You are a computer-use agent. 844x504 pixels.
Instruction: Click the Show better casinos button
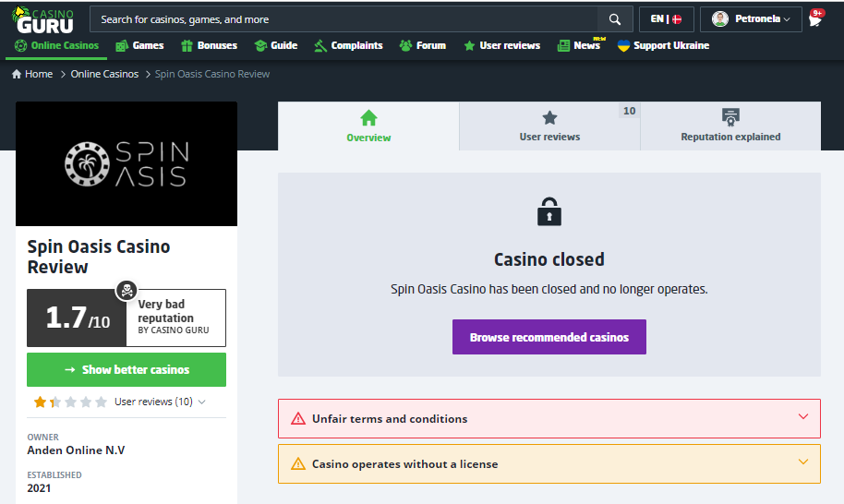click(127, 369)
